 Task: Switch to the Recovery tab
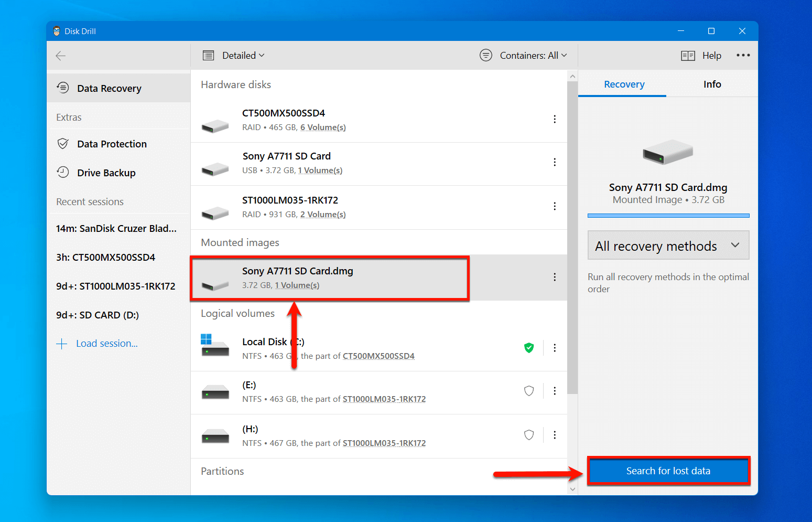click(624, 84)
